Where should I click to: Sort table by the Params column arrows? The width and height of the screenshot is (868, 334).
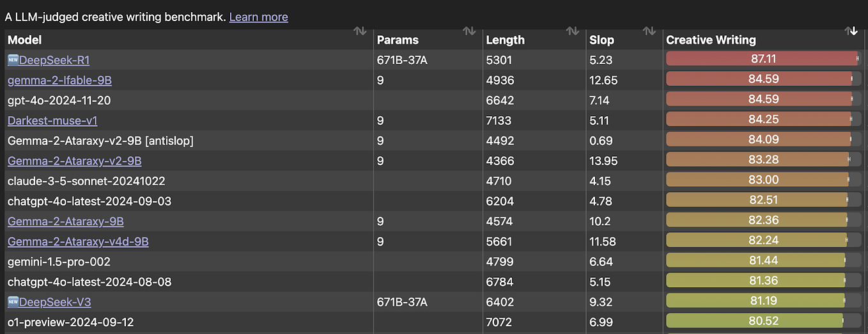[469, 31]
